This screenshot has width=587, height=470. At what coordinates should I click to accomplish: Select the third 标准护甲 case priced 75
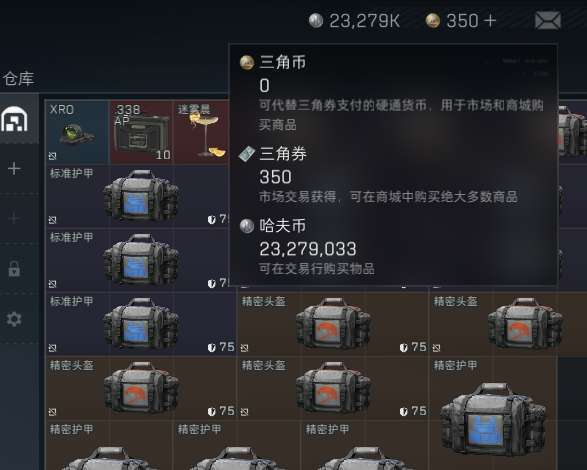coord(140,324)
